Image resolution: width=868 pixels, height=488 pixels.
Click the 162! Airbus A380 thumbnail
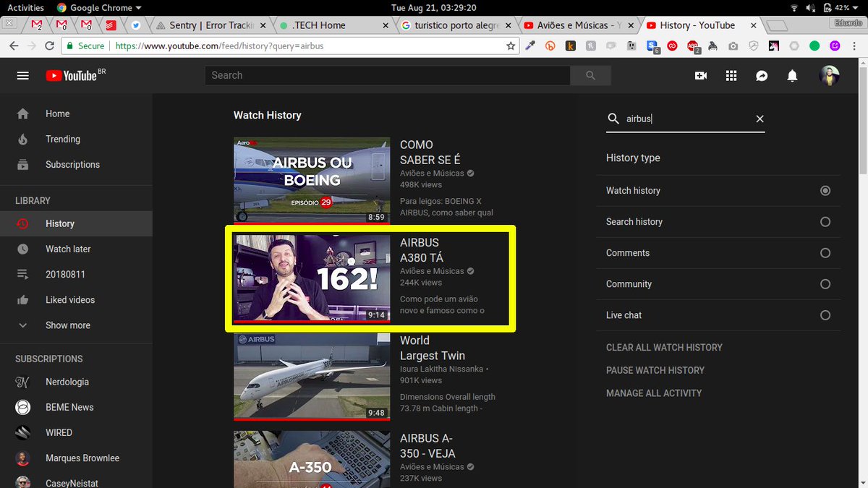coord(312,278)
